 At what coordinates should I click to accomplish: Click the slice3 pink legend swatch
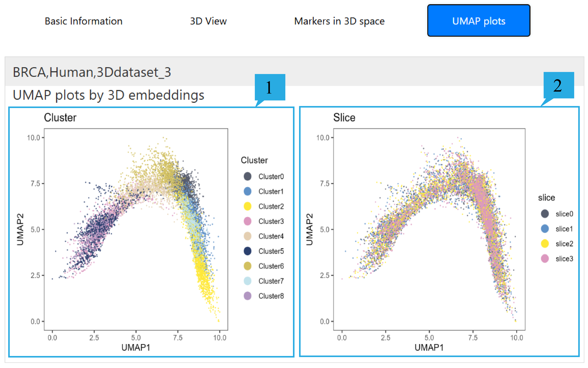545,259
